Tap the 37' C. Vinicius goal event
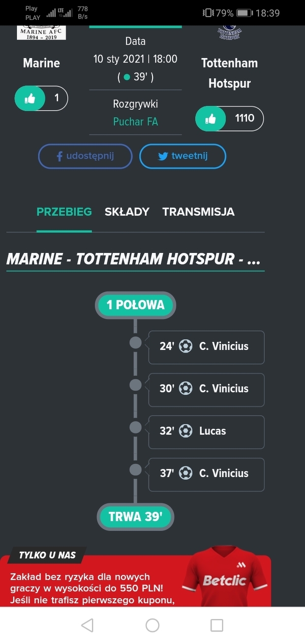Screen dimensions: 305x644 [x=206, y=474]
